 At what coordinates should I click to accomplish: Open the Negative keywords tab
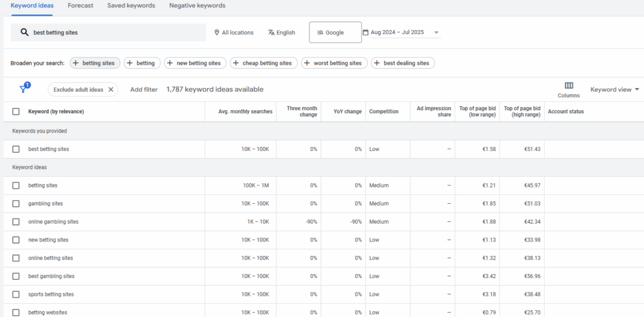tap(197, 6)
